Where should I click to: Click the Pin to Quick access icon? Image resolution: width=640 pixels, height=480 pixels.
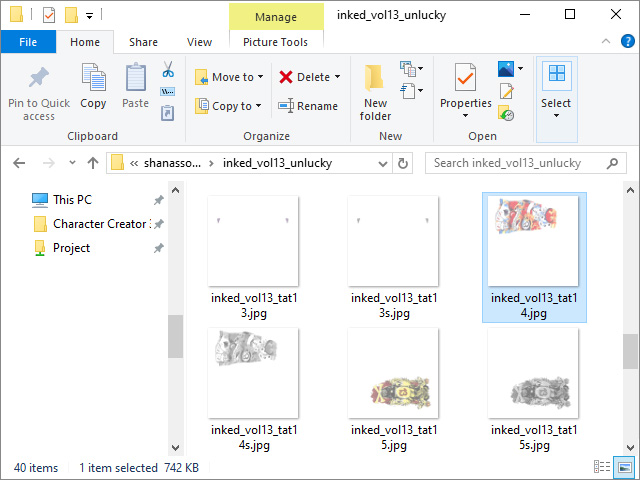click(x=38, y=80)
